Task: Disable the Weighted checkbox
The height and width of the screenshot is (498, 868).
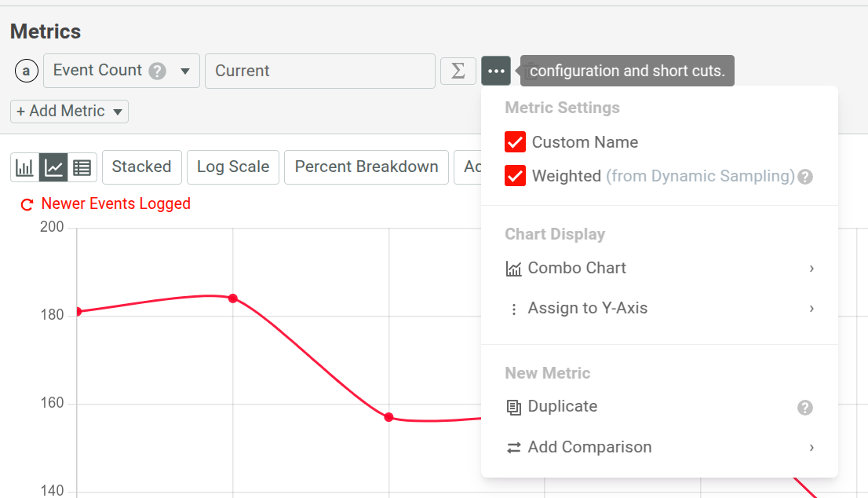Action: 516,175
